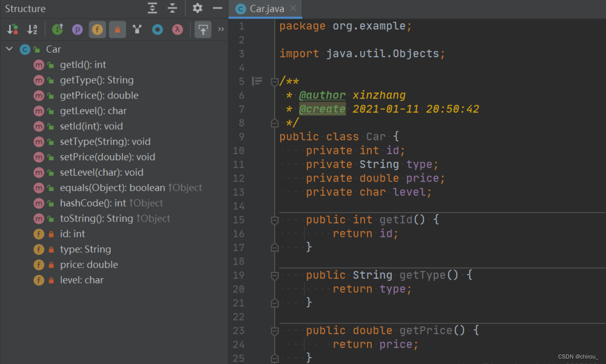606x364 pixels.
Task: Click method icon beside equals(Object)
Action: pos(39,188)
